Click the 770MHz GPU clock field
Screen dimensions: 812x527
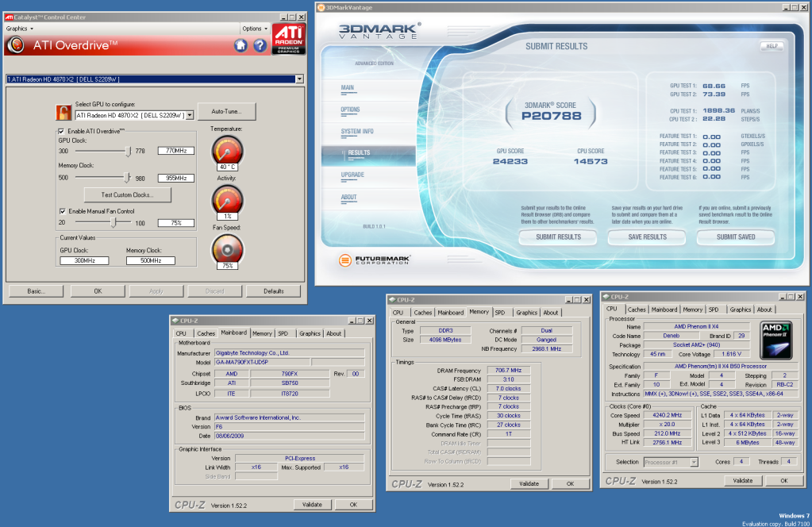(x=176, y=151)
